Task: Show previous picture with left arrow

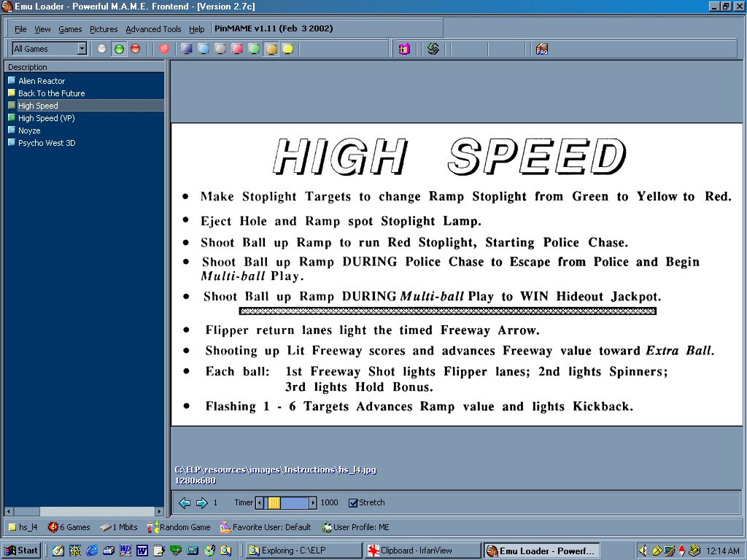Action: [185, 503]
